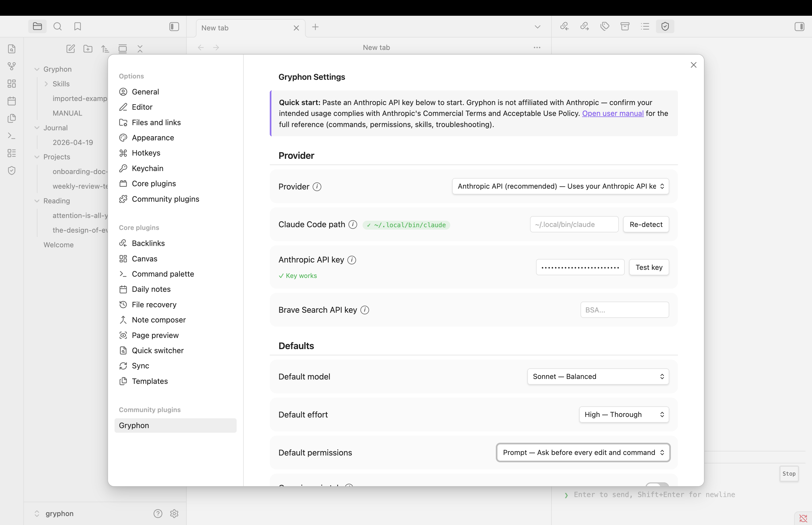Viewport: 812px width, 525px height.
Task: Close the New tab tab
Action: pyautogui.click(x=296, y=28)
